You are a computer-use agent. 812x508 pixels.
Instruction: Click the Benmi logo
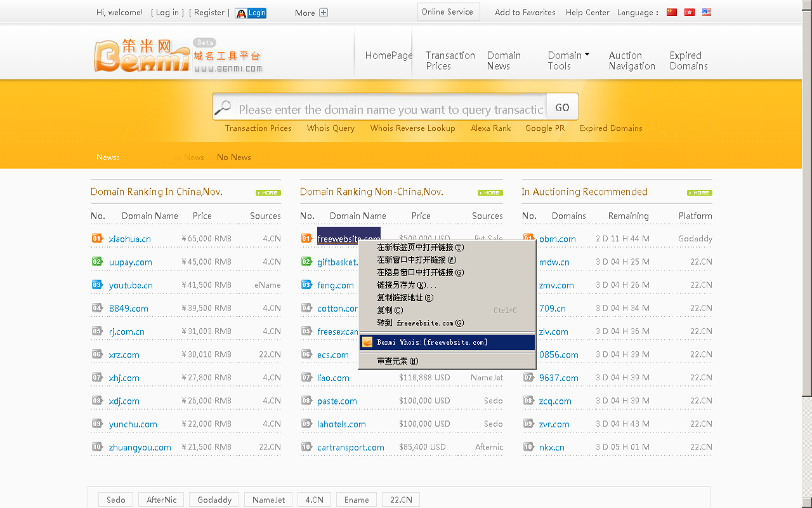[x=141, y=54]
